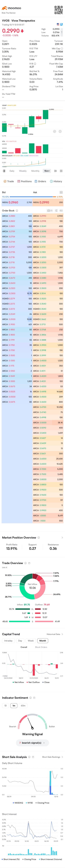Open the Positions tab

point(24,181)
